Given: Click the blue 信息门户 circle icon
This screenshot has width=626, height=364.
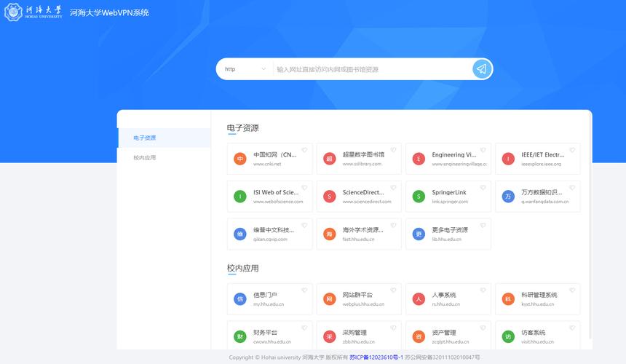Looking at the screenshot, I should (240, 298).
